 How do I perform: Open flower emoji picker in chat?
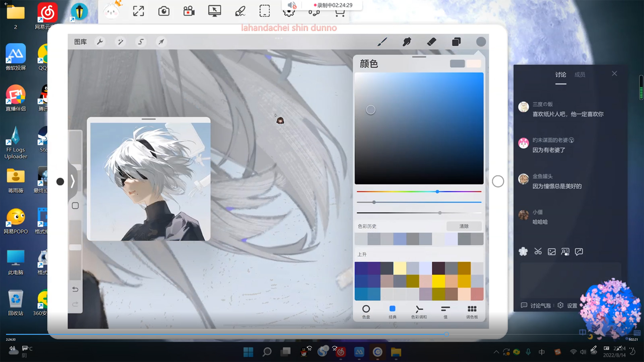click(523, 251)
